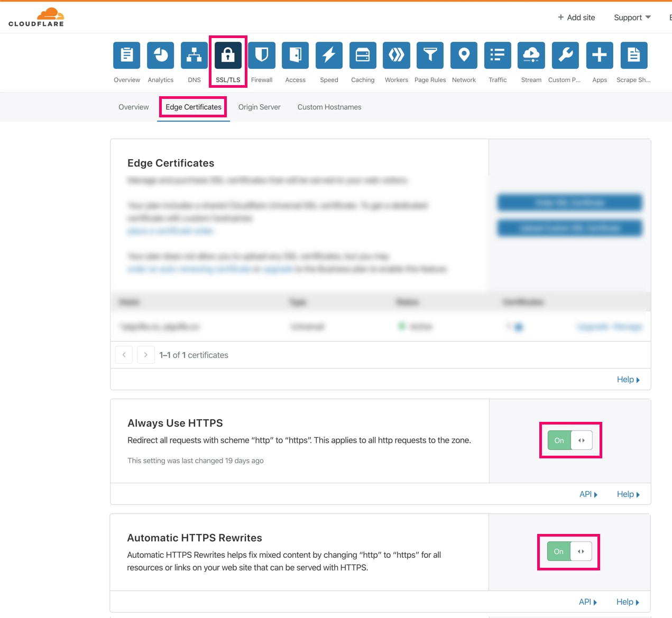Click "This setting was last changed 19 days ago"
Viewport: 672px width, 618px height.
(x=196, y=460)
